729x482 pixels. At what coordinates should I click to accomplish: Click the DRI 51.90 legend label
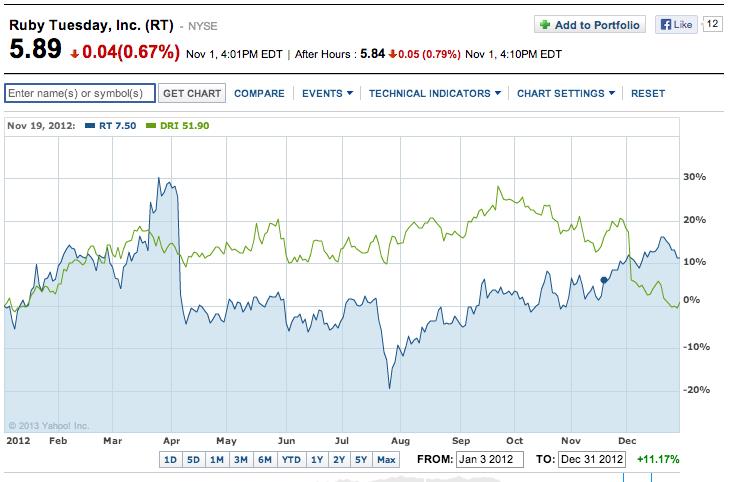[x=185, y=125]
